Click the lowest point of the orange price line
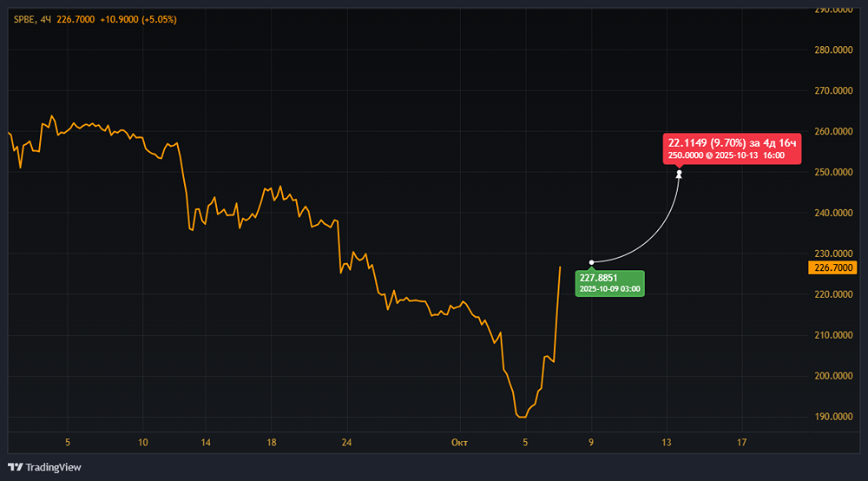Screen dimensions: 868x481 (522, 417)
